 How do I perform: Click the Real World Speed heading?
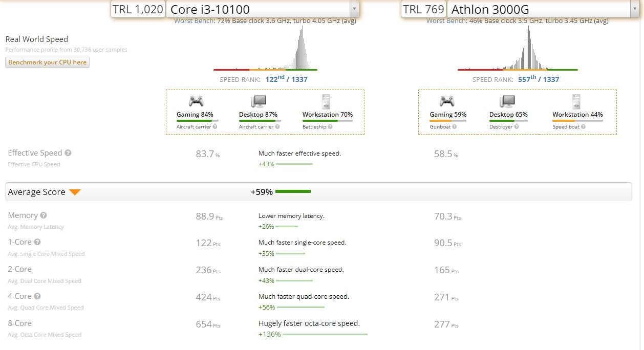tap(36, 39)
